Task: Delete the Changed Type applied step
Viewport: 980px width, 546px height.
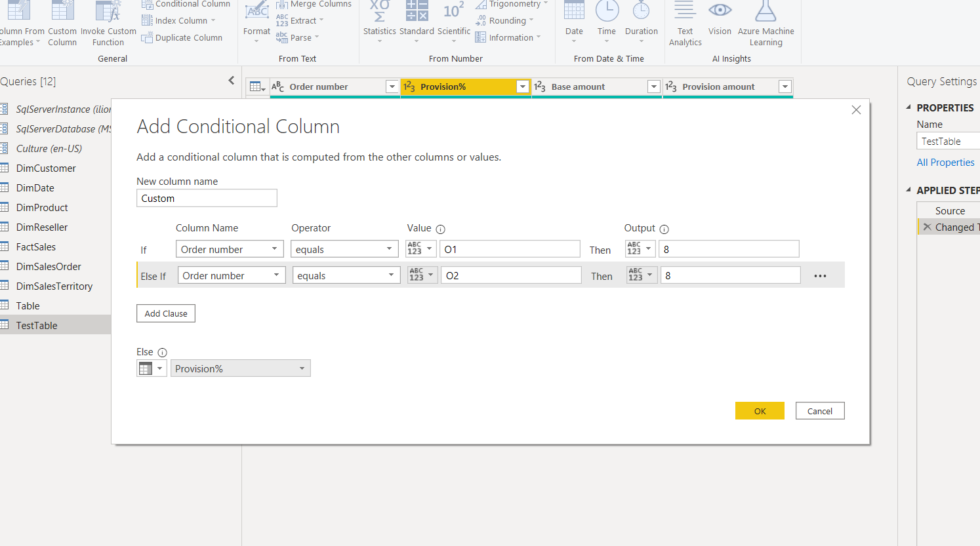Action: (x=927, y=227)
